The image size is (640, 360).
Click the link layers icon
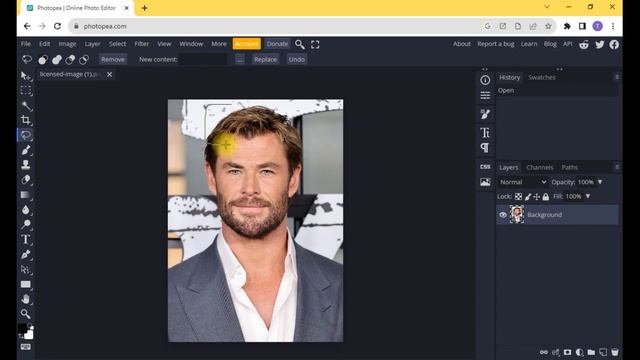(544, 352)
